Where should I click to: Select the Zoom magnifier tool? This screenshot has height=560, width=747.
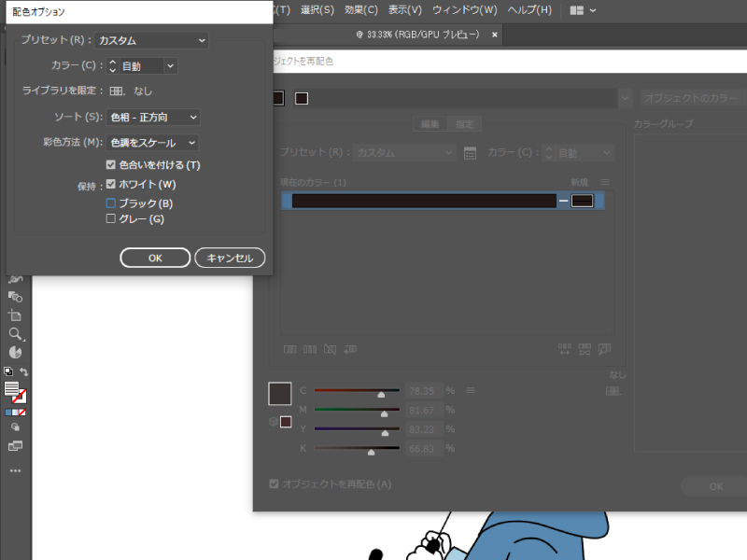point(15,334)
